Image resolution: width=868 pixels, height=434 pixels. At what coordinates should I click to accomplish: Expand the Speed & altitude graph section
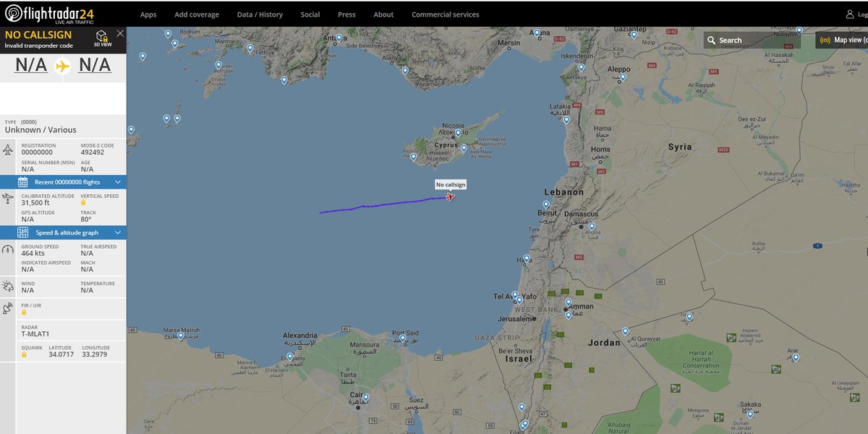63,232
